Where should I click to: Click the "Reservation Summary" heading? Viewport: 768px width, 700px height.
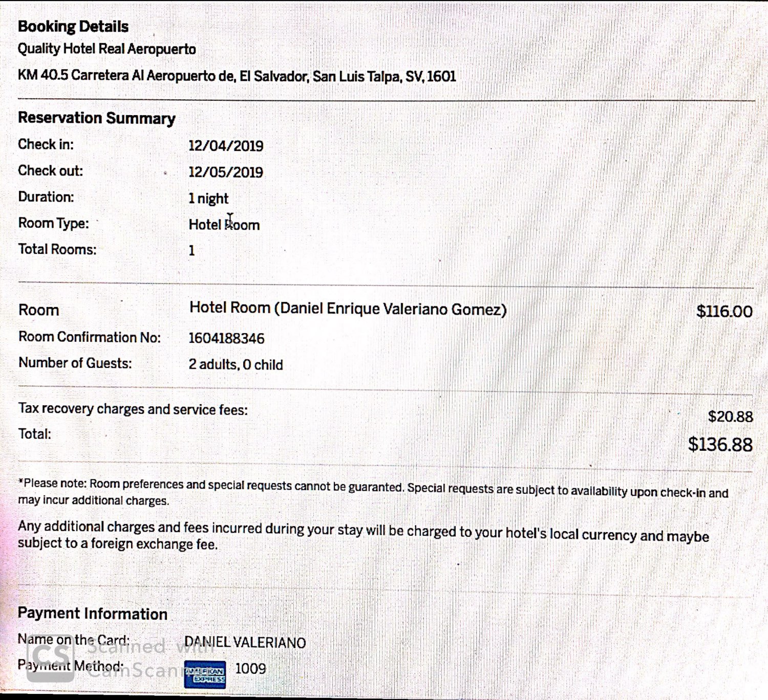tap(97, 118)
